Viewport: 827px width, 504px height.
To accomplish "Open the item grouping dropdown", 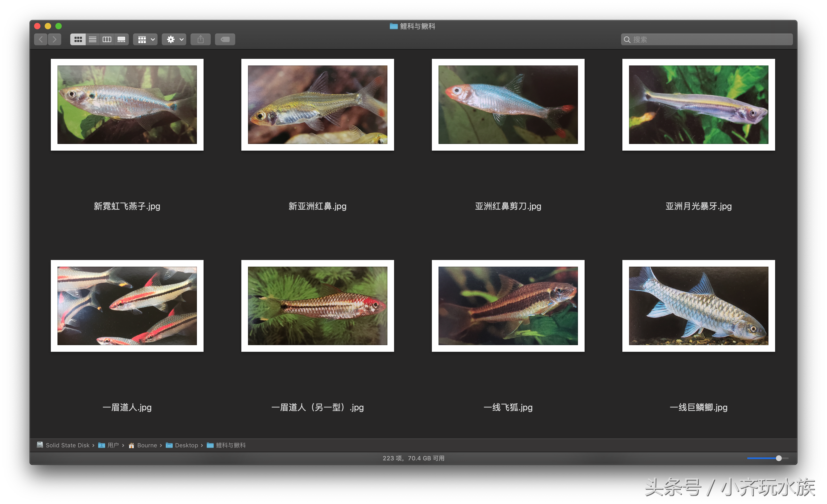I will [x=145, y=40].
